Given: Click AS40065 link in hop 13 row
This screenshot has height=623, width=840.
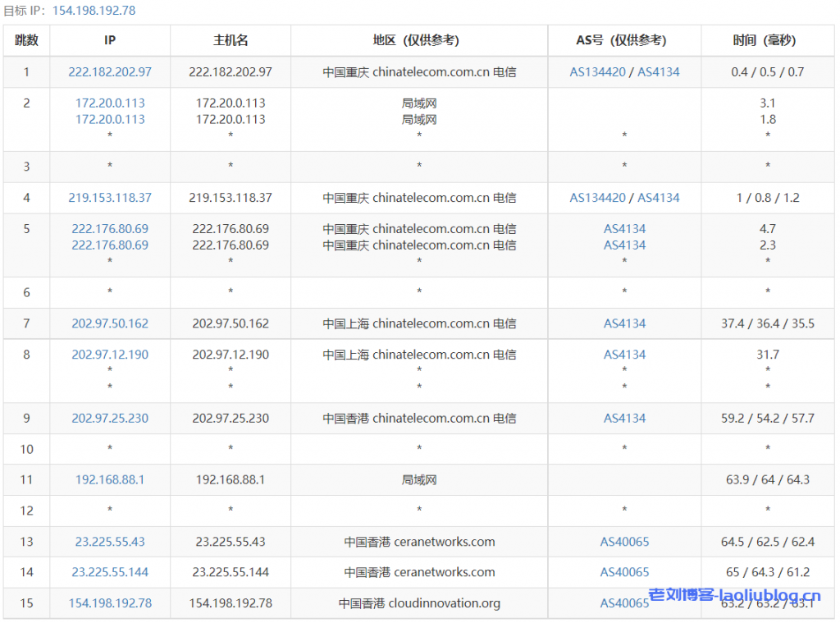Looking at the screenshot, I should tap(624, 542).
